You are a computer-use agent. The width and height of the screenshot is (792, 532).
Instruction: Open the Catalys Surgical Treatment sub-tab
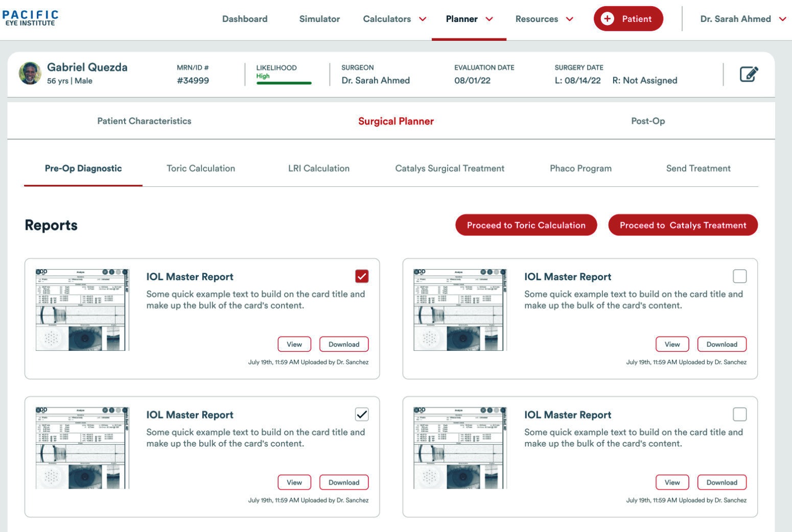pyautogui.click(x=450, y=168)
